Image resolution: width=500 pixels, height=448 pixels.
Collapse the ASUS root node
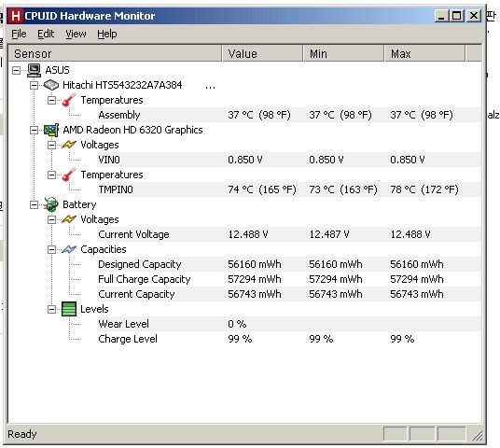[16, 70]
